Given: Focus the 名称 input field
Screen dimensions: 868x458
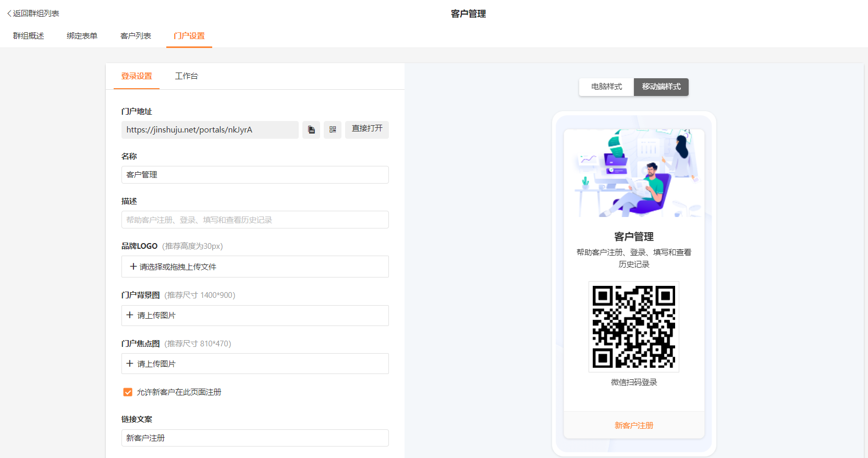Looking at the screenshot, I should [x=255, y=175].
